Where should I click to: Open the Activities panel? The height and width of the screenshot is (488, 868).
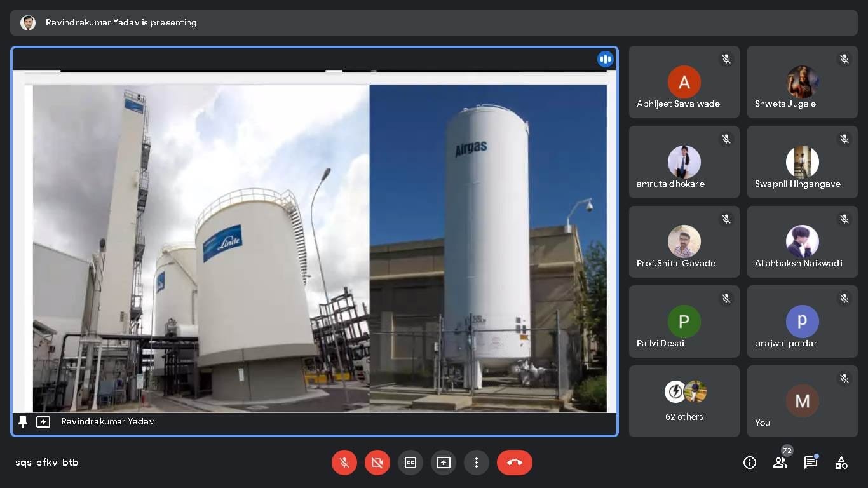click(x=841, y=463)
